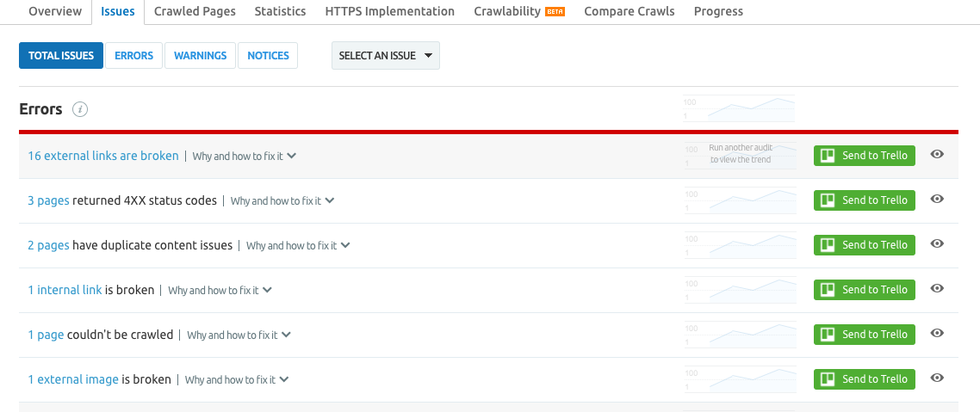Expand fix tips for duplicate content
Screen dimensions: 980x412
click(298, 246)
